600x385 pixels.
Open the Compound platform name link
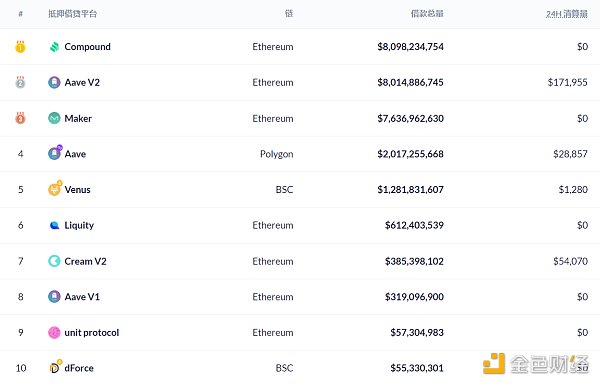[x=87, y=47]
